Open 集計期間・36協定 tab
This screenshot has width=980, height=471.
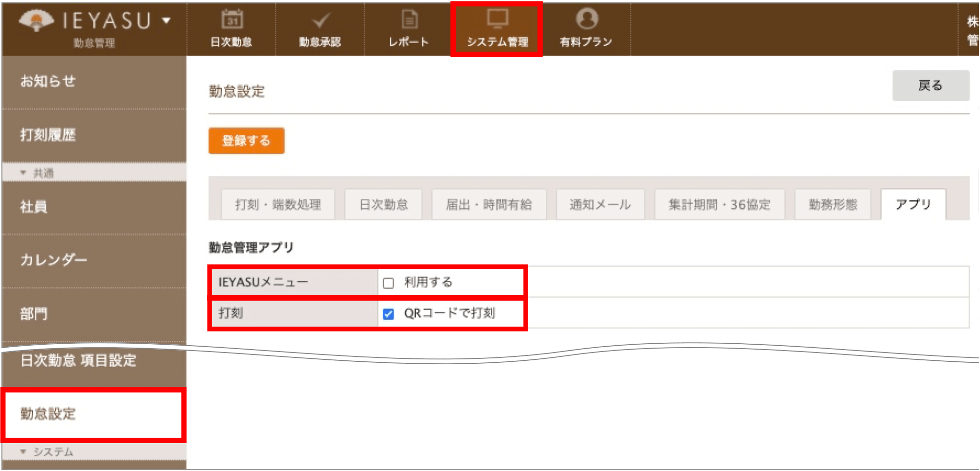tap(720, 205)
